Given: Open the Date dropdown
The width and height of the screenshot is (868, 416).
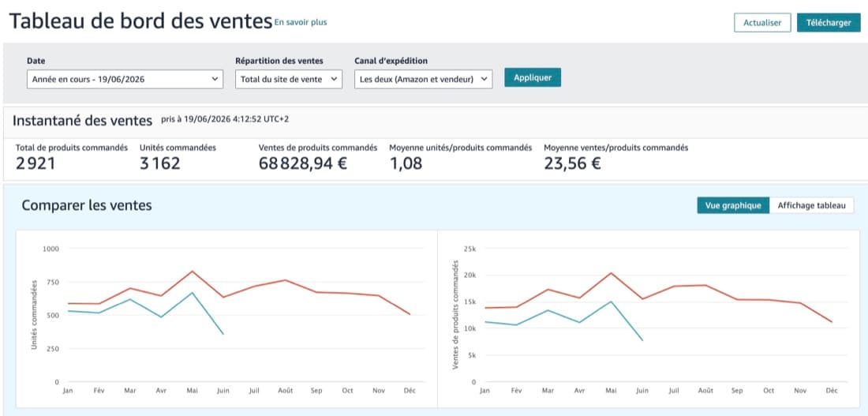Looking at the screenshot, I should [125, 79].
